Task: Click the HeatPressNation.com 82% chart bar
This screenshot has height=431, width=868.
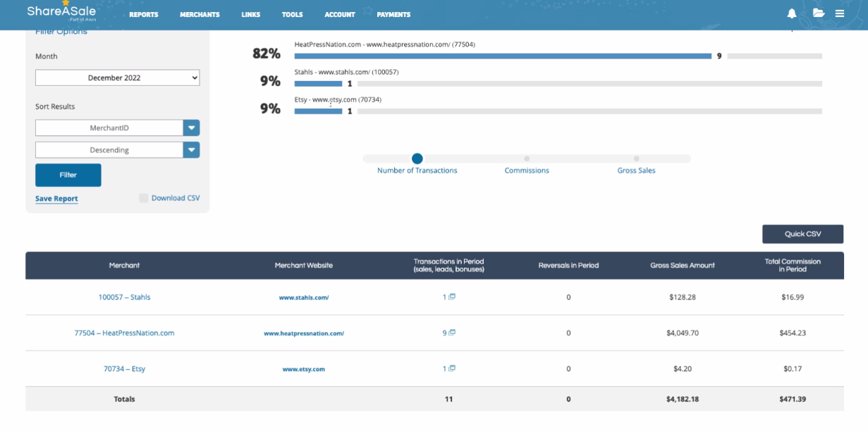Action: click(x=503, y=56)
